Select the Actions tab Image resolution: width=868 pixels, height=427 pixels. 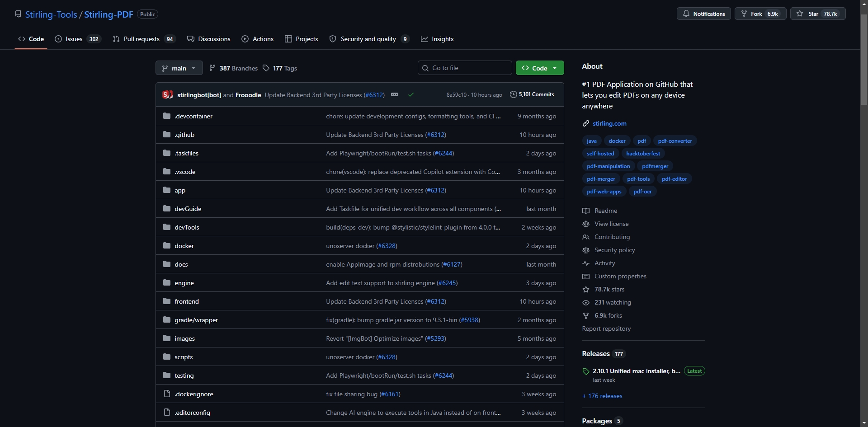point(258,39)
